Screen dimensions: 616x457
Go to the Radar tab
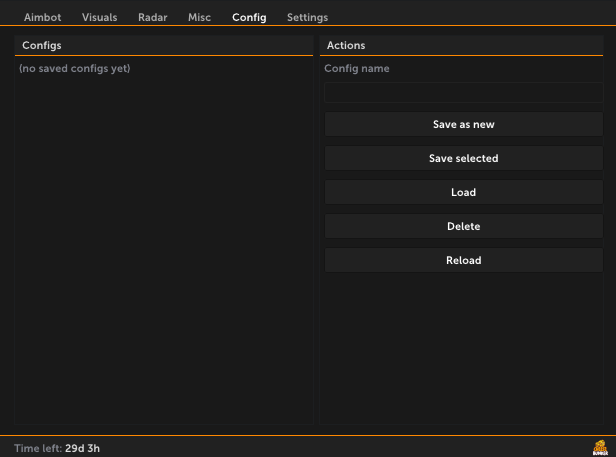tap(152, 17)
